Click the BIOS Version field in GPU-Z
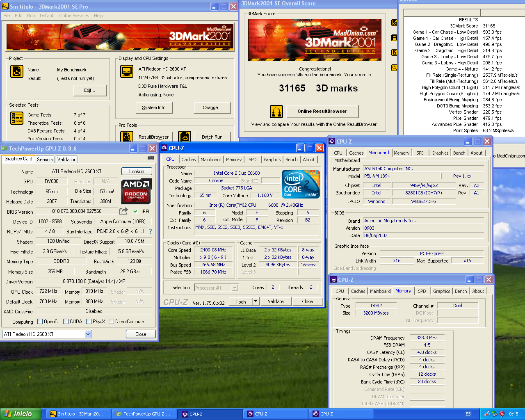Screen dimensions: 525x420 click(x=77, y=211)
